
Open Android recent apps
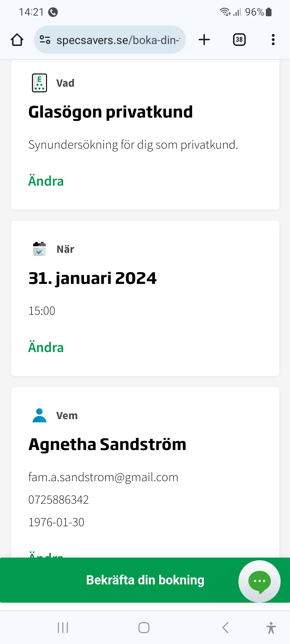63,628
